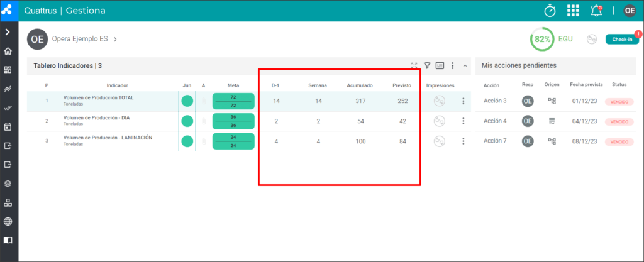Image resolution: width=644 pixels, height=262 pixels.
Task: Open the calendar sidebar icon
Action: tap(8, 127)
